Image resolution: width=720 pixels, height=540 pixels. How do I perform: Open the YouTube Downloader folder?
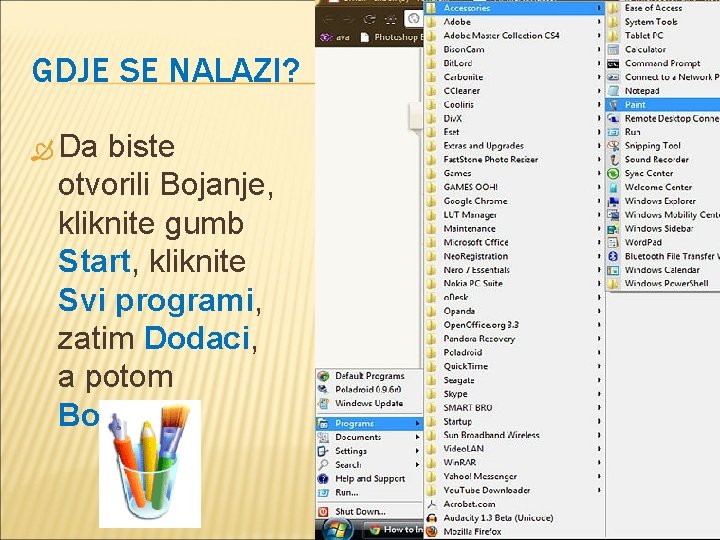pyautogui.click(x=513, y=490)
